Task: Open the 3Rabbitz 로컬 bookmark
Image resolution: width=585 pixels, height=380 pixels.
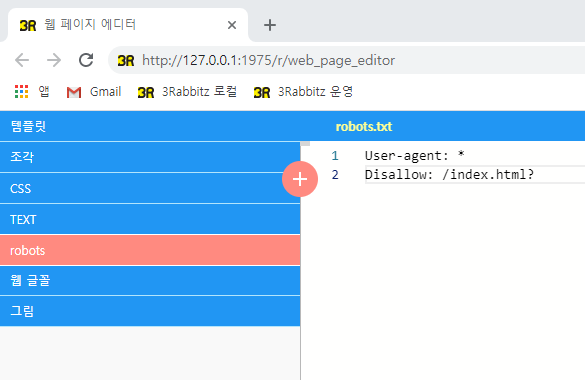Action: (x=187, y=92)
